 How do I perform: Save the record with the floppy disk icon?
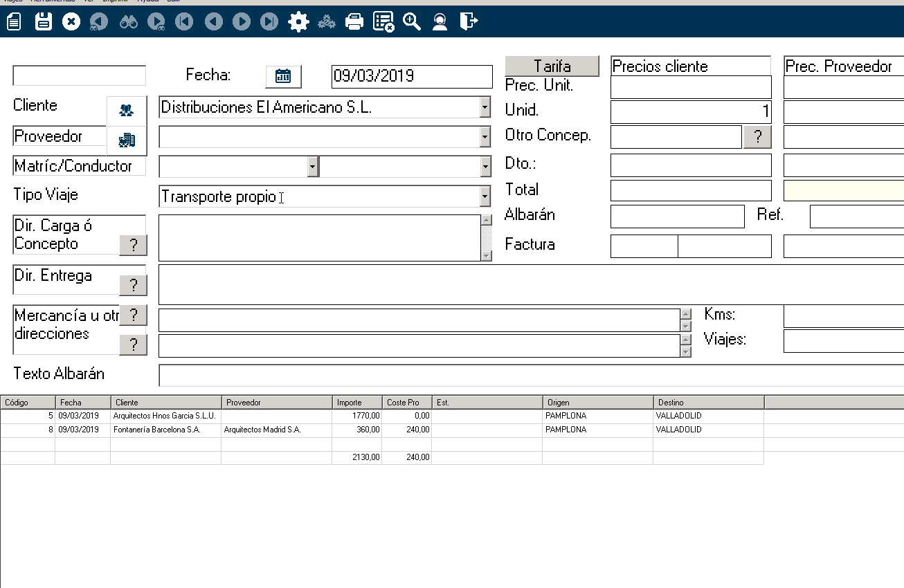44,22
